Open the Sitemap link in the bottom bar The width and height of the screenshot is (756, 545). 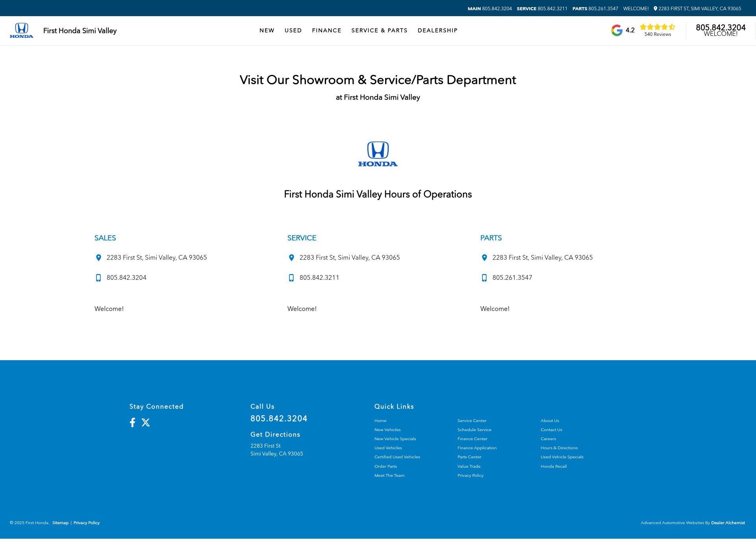[60, 523]
